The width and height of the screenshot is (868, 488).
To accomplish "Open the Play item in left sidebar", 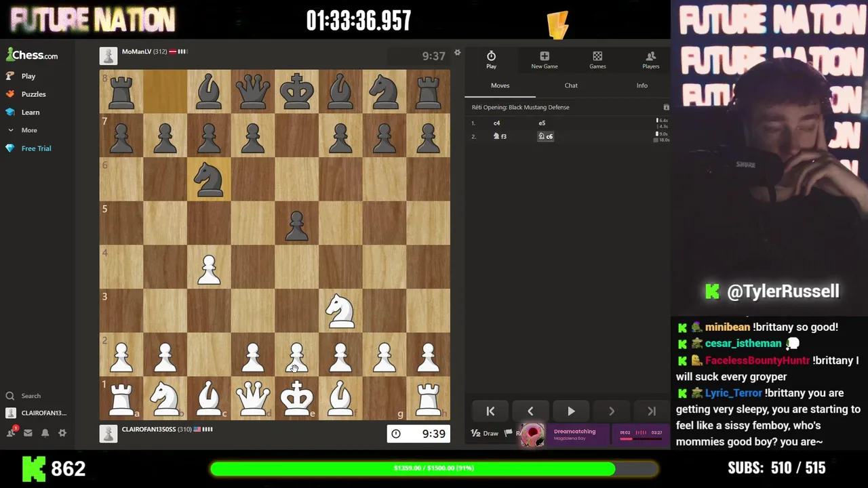I will pos(28,76).
